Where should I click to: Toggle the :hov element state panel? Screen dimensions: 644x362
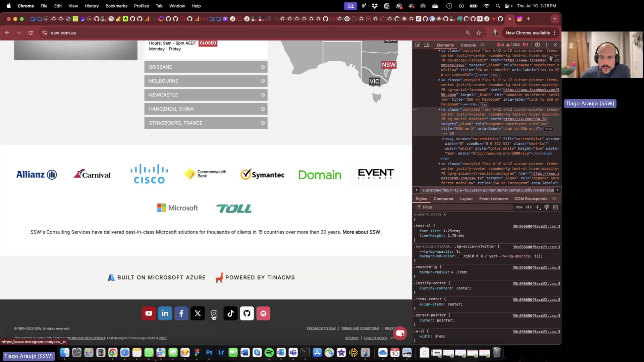coord(519,207)
